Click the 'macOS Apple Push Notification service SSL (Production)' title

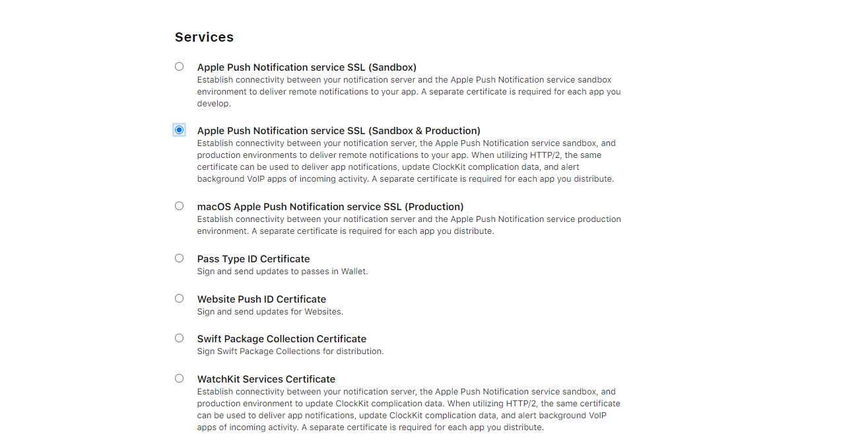(x=331, y=207)
